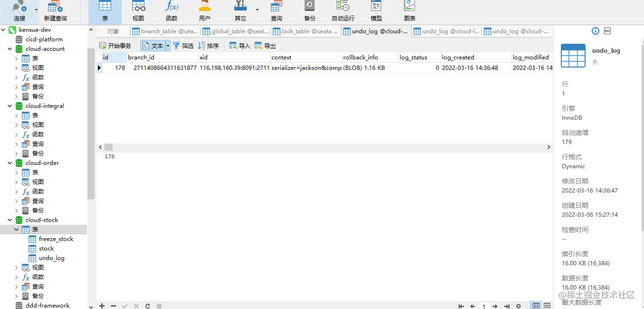
Task: Open the dropdown arrow next to 文本
Action: pos(168,46)
